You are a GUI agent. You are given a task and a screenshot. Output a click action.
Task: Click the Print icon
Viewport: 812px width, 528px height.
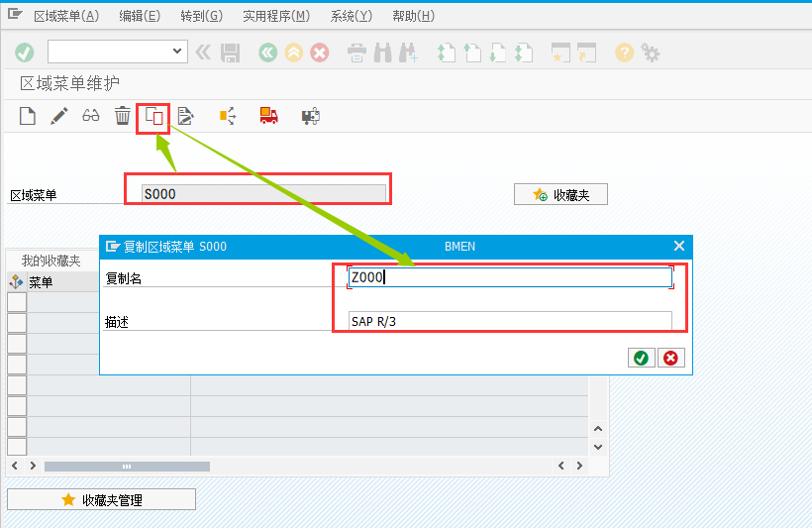[356, 53]
